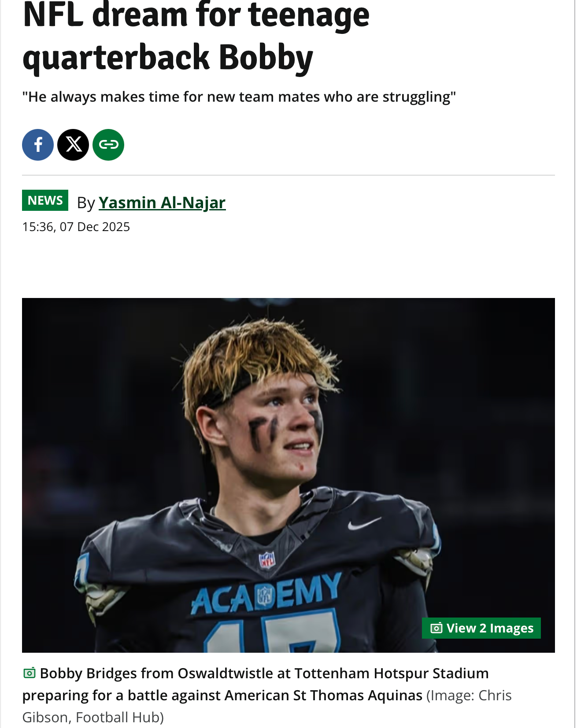Click the Nike swoosh on the jersey
Screen dimensions: 577x728
(364, 523)
